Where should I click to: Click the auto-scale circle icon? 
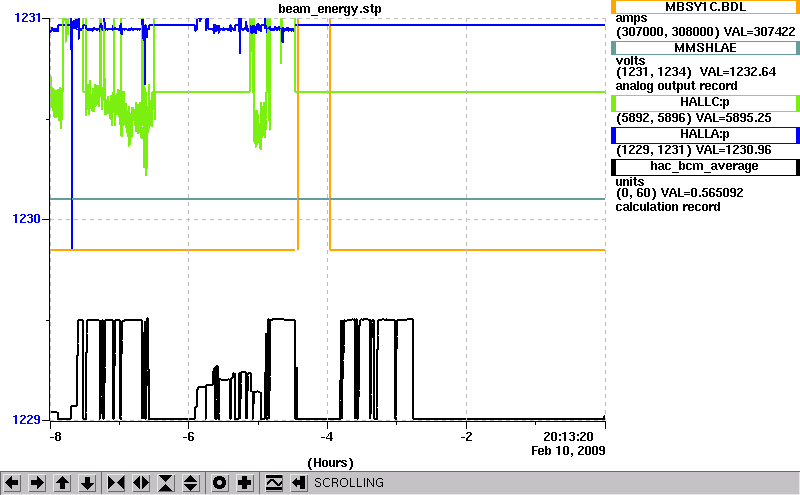[220, 483]
